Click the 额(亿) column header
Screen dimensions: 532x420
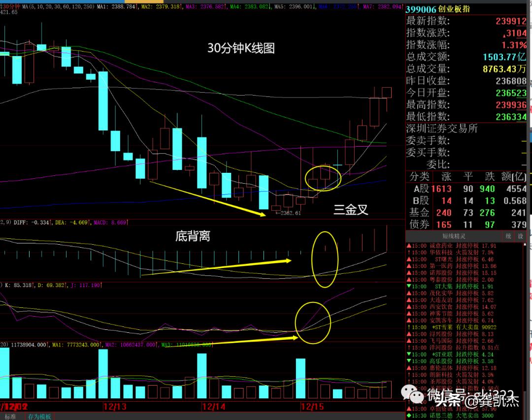tap(514, 176)
